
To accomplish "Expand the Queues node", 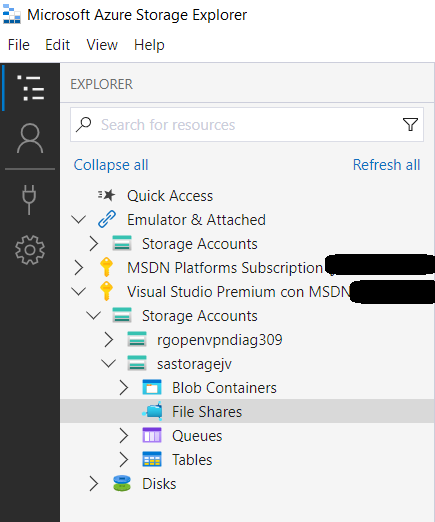I will point(124,435).
